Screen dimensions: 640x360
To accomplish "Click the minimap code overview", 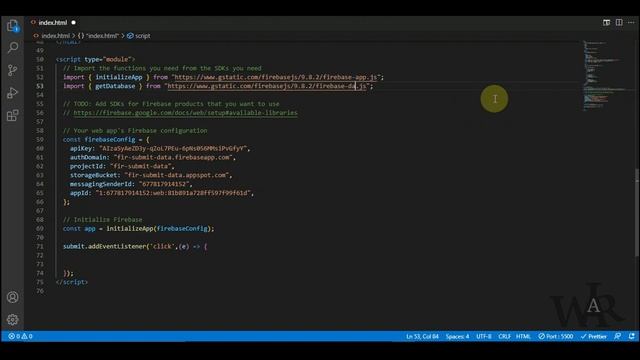I will (x=606, y=76).
